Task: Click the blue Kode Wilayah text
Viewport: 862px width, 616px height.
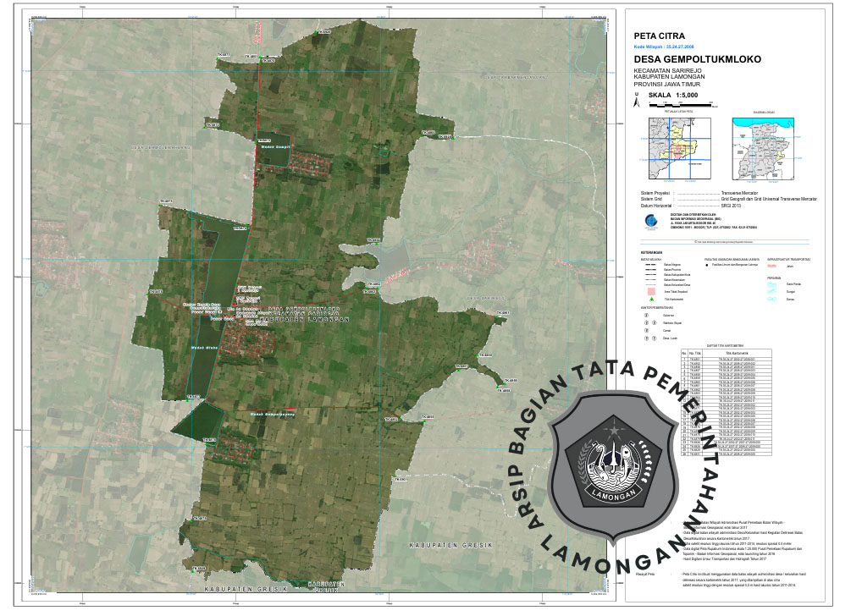Action: [x=668, y=47]
